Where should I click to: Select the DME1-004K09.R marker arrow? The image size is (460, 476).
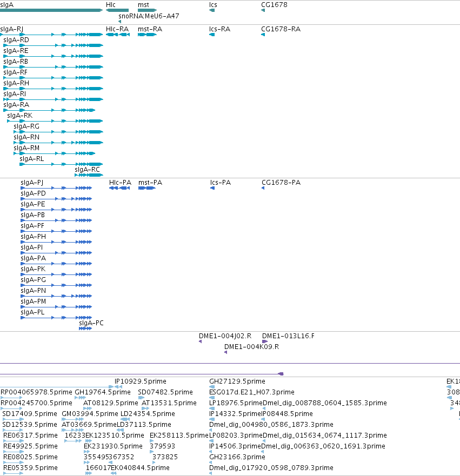(225, 352)
